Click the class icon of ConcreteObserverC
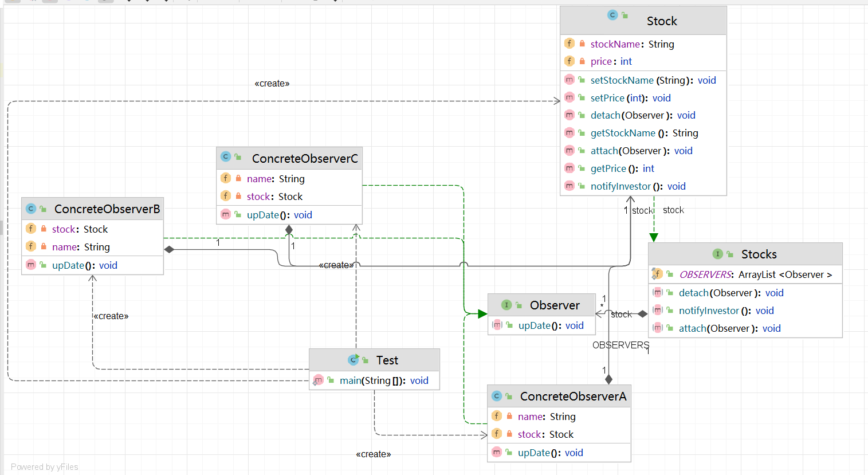 click(x=226, y=157)
